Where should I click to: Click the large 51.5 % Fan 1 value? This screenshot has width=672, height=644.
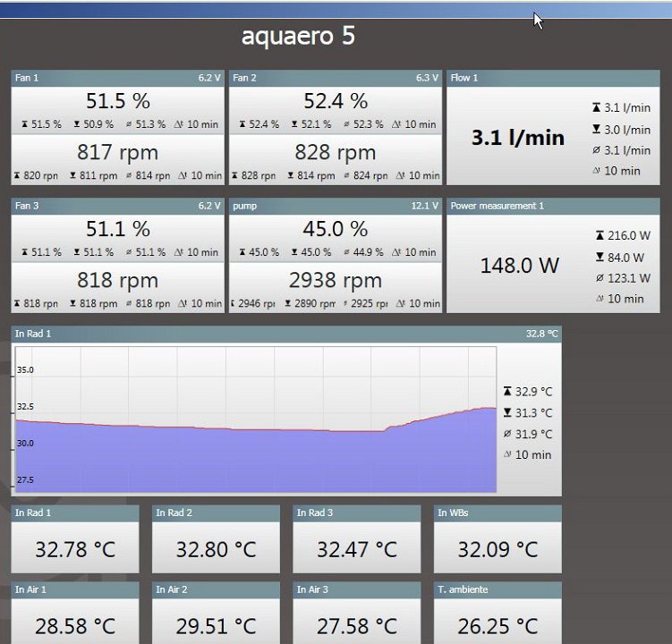118,101
